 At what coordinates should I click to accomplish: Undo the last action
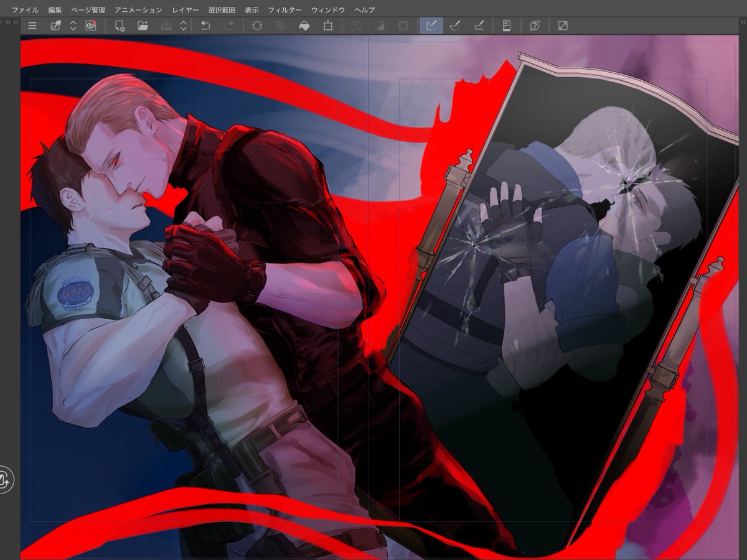coord(205,26)
